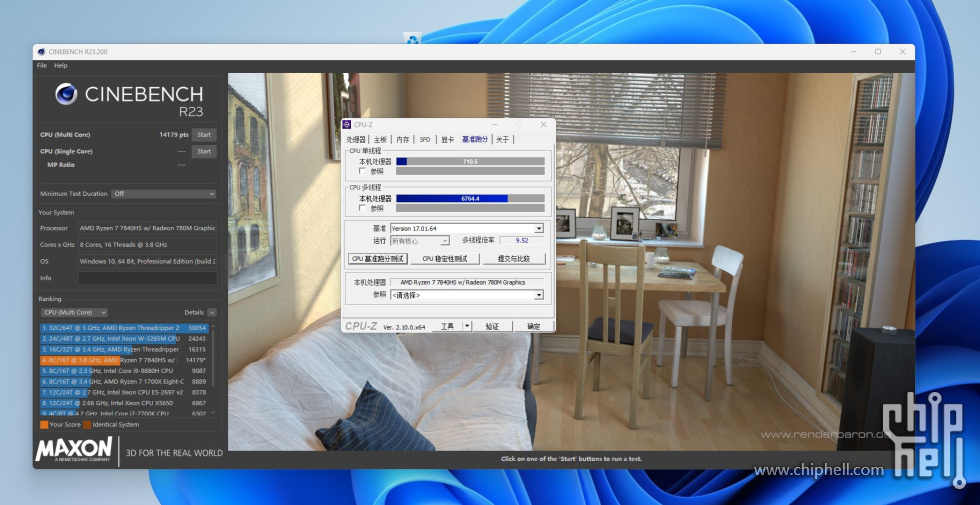
Task: Start the CPU (Single Core) test
Action: (x=204, y=151)
